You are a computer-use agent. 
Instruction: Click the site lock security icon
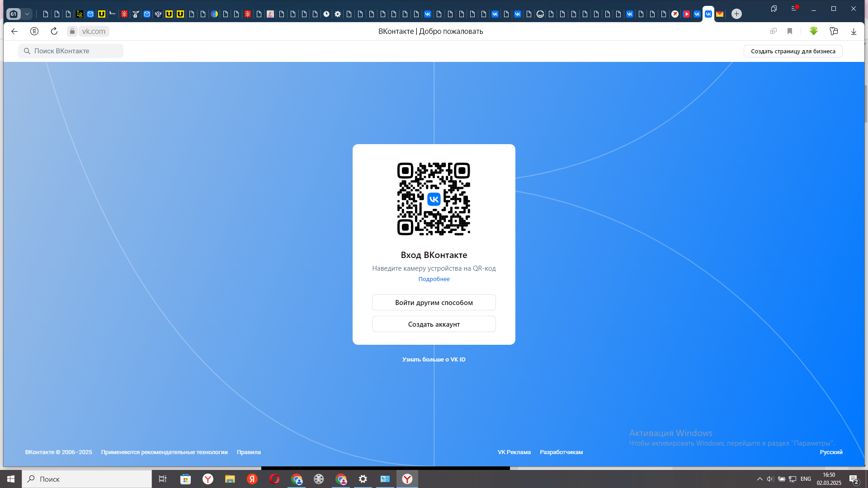pos(72,31)
